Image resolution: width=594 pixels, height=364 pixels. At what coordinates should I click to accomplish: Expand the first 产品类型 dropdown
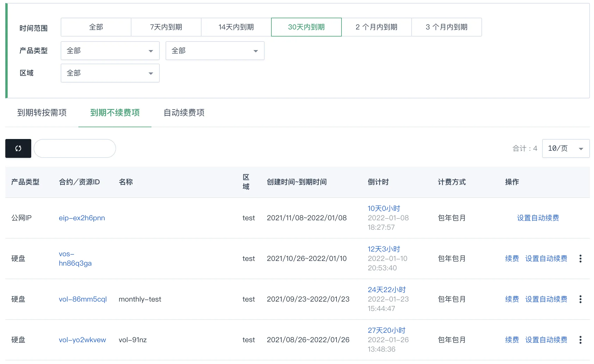click(x=110, y=51)
